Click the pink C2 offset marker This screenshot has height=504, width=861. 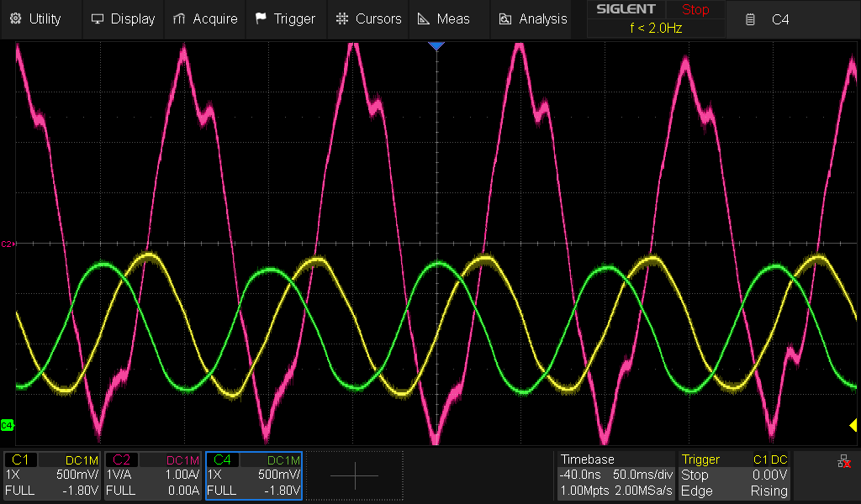(x=7, y=244)
